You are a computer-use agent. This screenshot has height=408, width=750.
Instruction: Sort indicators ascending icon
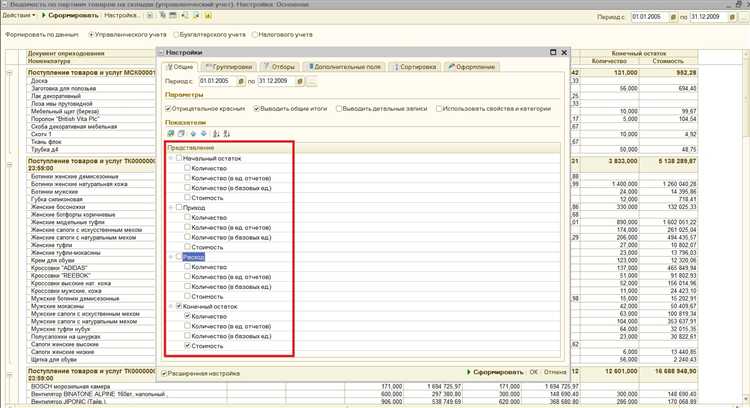click(216, 134)
